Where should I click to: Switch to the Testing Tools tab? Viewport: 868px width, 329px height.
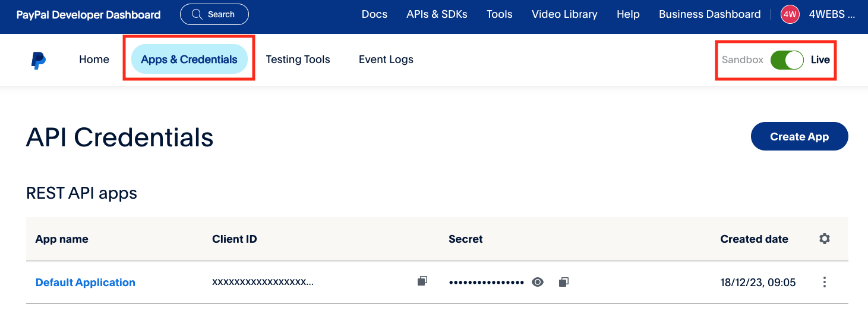tap(298, 59)
